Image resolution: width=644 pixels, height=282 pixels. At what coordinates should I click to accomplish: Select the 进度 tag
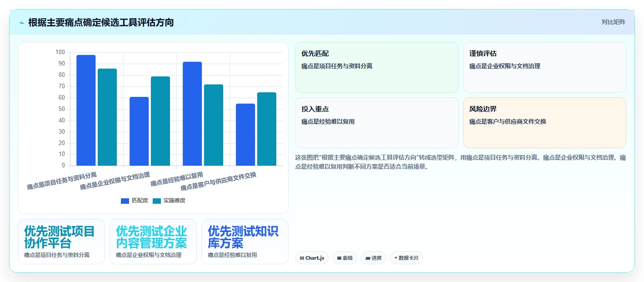[374, 258]
